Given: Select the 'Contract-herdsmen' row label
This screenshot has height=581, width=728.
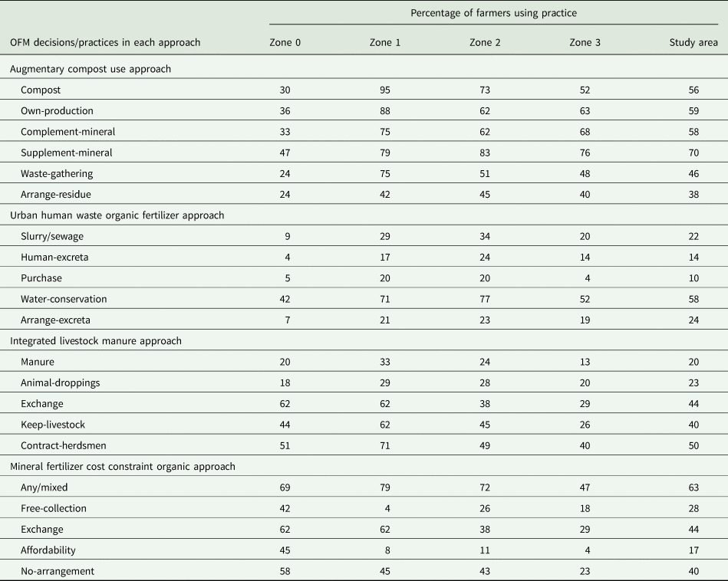Looking at the screenshot, I should click(x=64, y=425).
